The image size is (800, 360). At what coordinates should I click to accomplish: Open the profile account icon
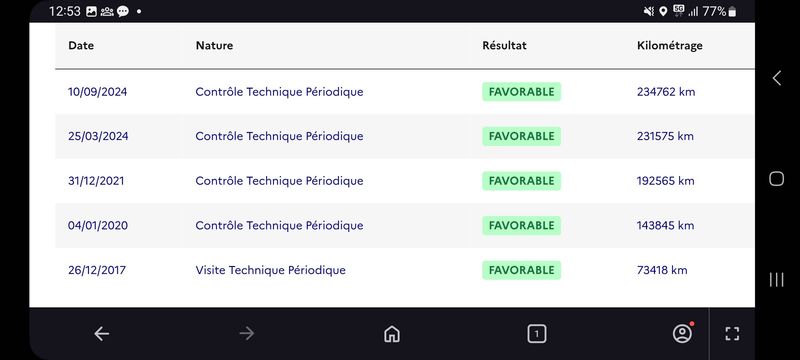pyautogui.click(x=682, y=333)
